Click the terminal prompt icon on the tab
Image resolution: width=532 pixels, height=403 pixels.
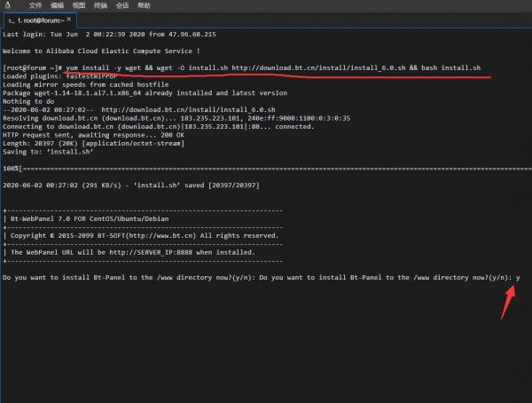12,20
